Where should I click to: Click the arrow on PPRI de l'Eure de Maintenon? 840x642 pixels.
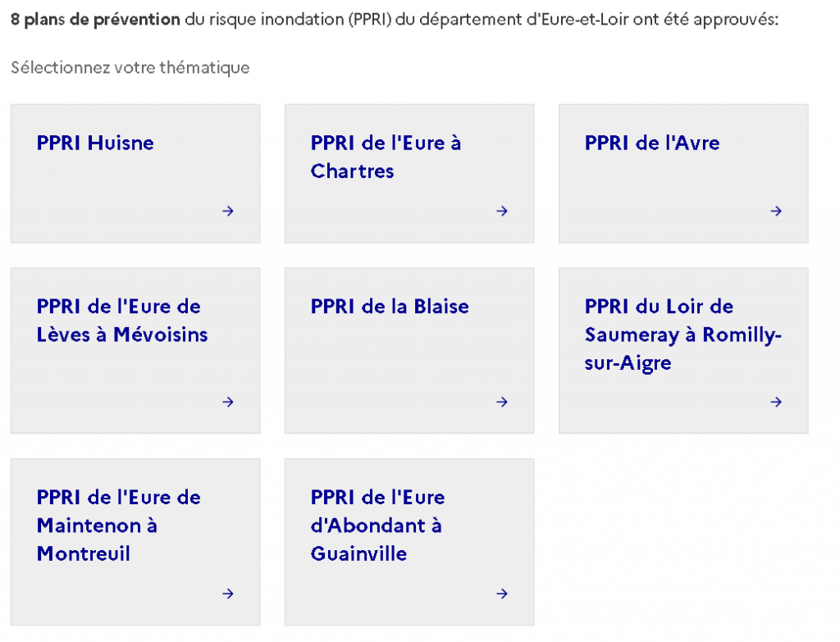[x=228, y=594]
